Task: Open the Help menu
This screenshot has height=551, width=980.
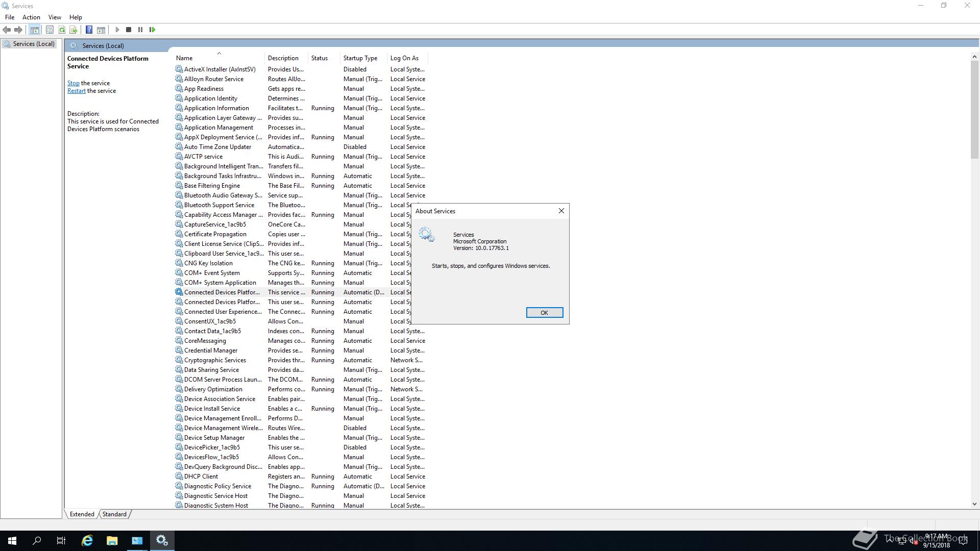Action: tap(76, 17)
